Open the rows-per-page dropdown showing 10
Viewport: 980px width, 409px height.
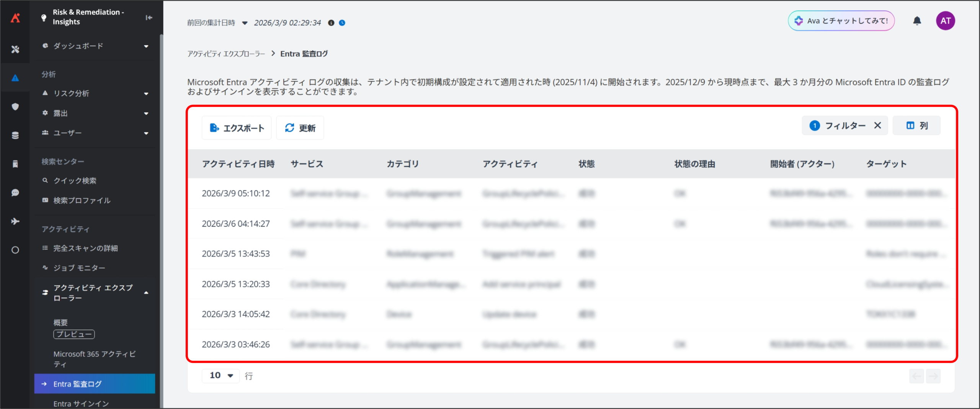click(221, 376)
